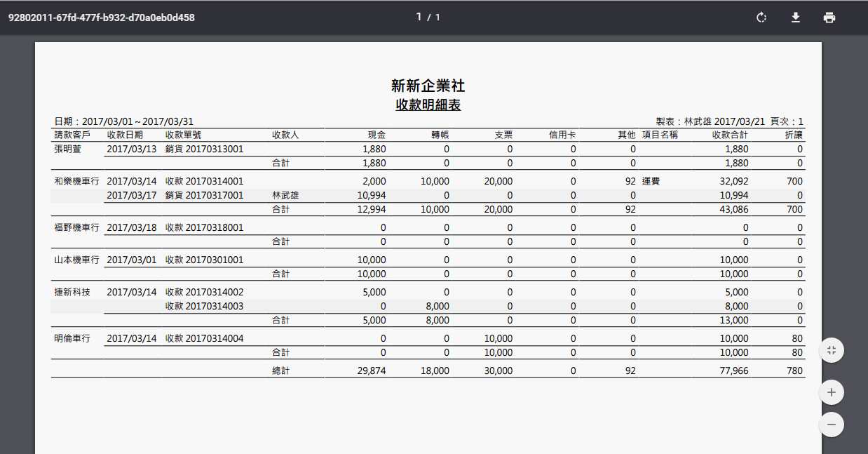Click the 項目名稱 column header

click(x=660, y=135)
